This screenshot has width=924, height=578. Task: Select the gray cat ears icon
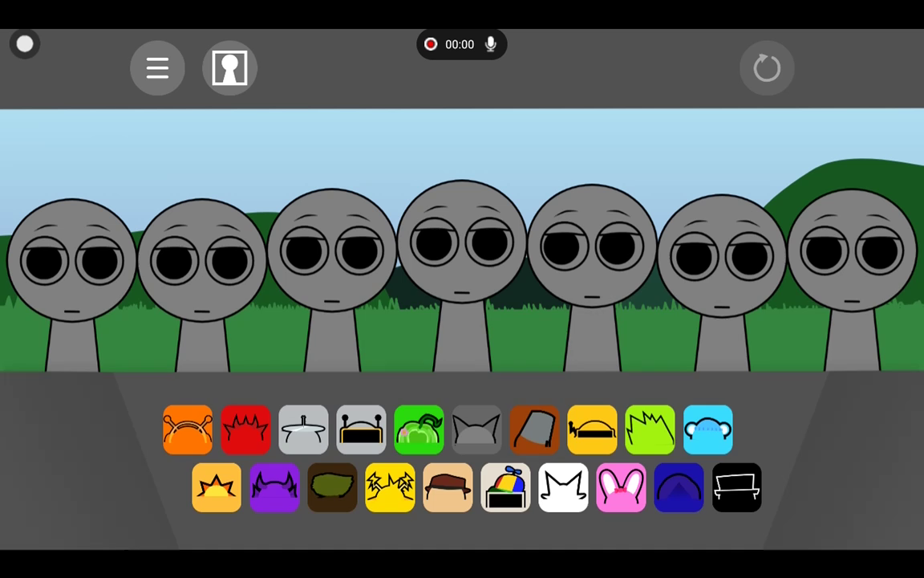(476, 429)
